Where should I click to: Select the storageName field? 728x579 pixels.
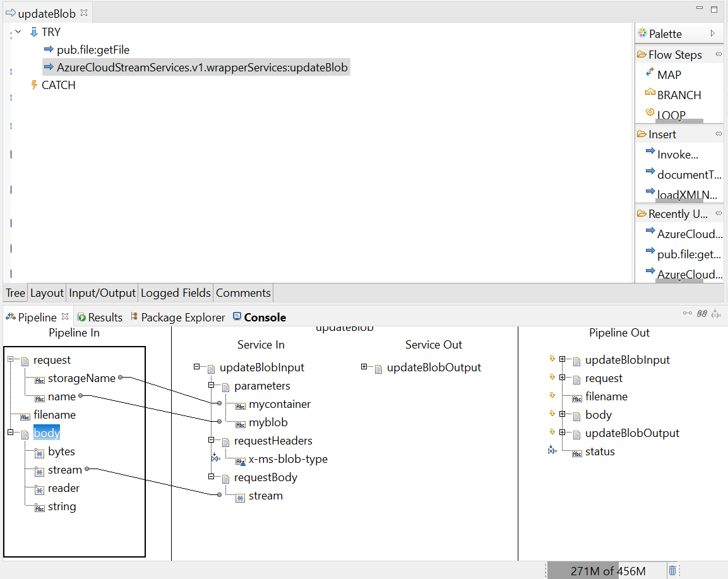81,378
